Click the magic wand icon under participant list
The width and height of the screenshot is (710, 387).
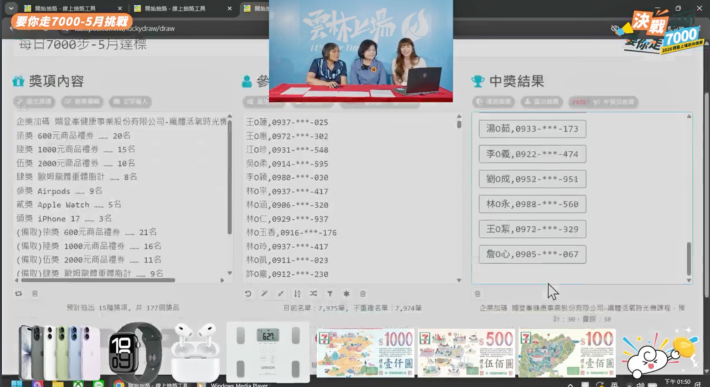(x=264, y=294)
